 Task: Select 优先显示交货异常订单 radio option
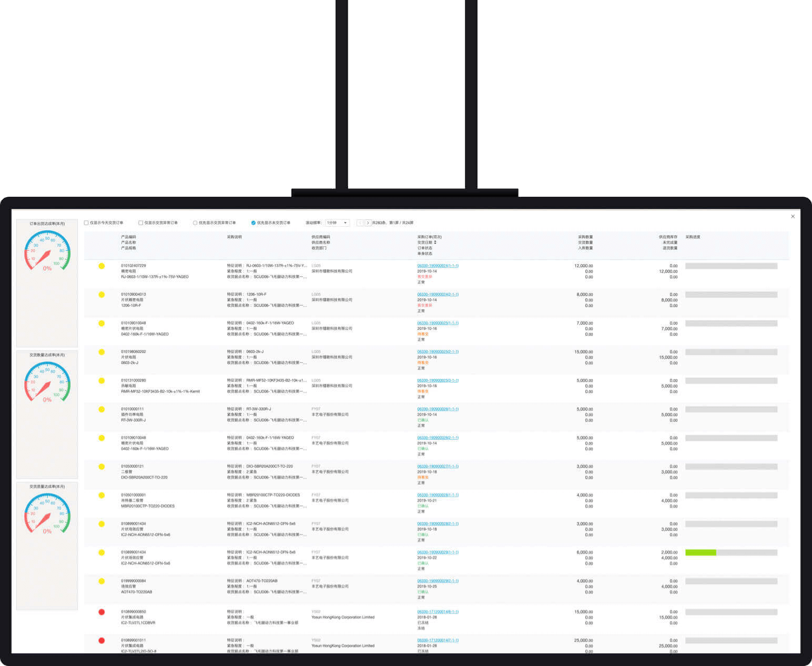[x=195, y=223]
